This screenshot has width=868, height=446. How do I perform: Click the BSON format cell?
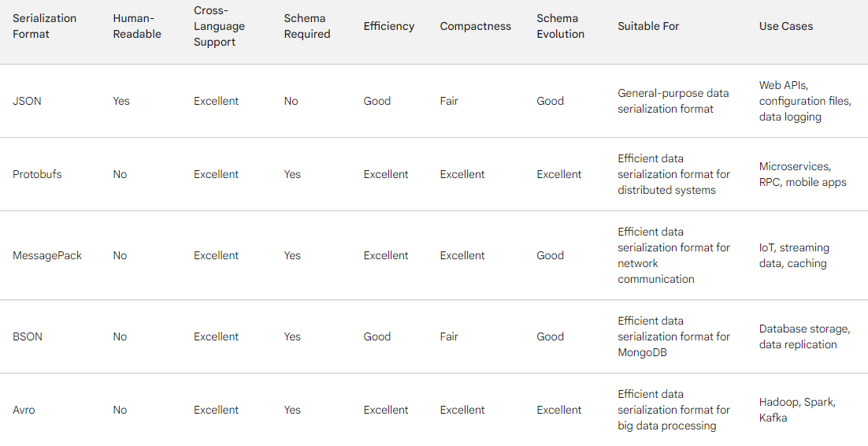pyautogui.click(x=27, y=336)
